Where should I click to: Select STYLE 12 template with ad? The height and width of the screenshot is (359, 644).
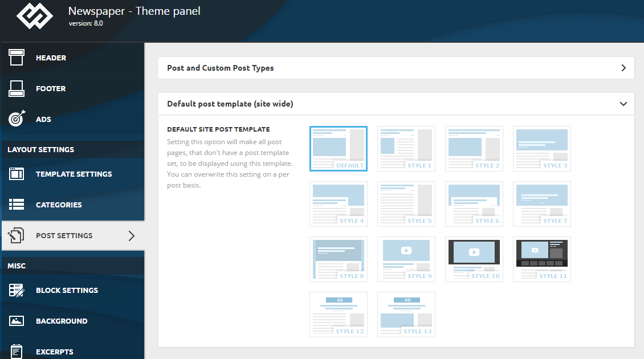(339, 315)
